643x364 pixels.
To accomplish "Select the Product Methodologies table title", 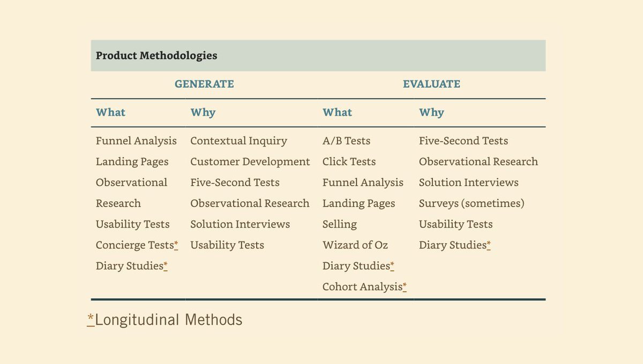I will tap(156, 56).
